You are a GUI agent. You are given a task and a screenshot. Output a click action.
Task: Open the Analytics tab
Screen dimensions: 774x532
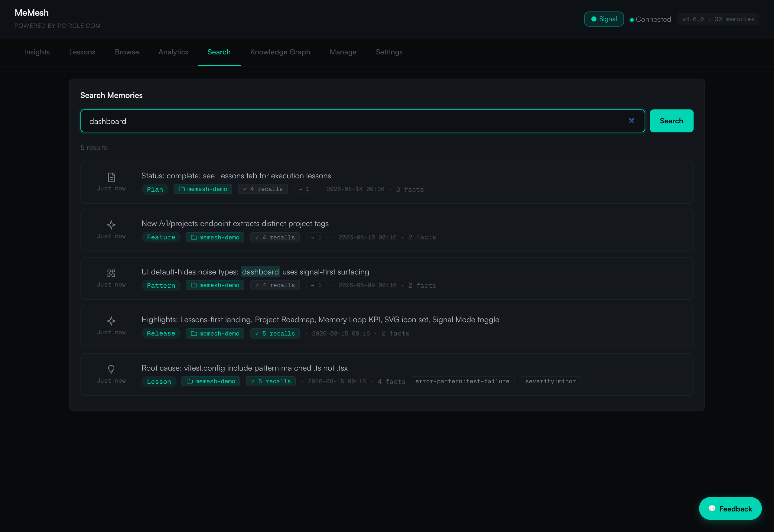tap(173, 52)
